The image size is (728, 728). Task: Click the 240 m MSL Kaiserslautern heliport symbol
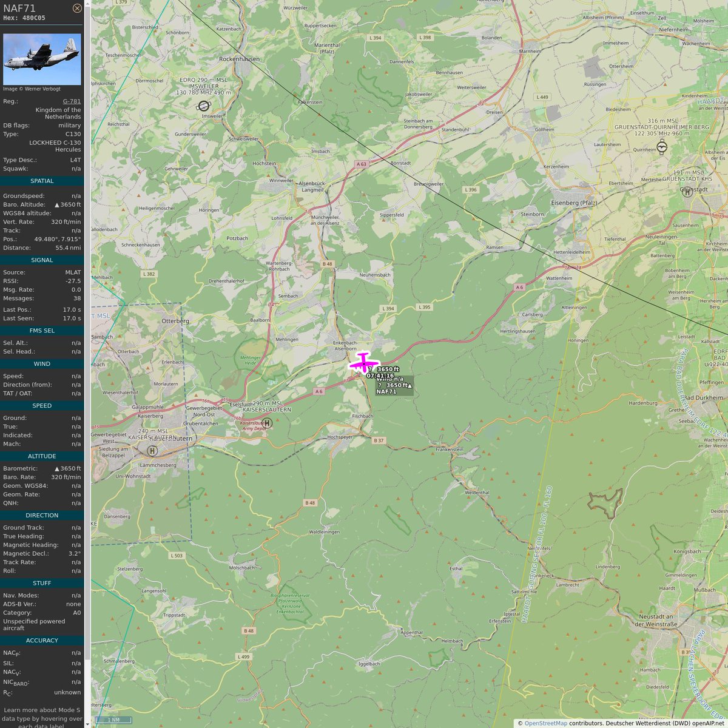pos(152,451)
